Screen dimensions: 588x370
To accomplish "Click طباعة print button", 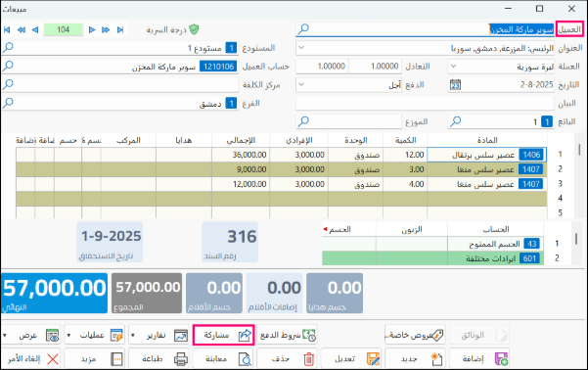I will point(159,358).
